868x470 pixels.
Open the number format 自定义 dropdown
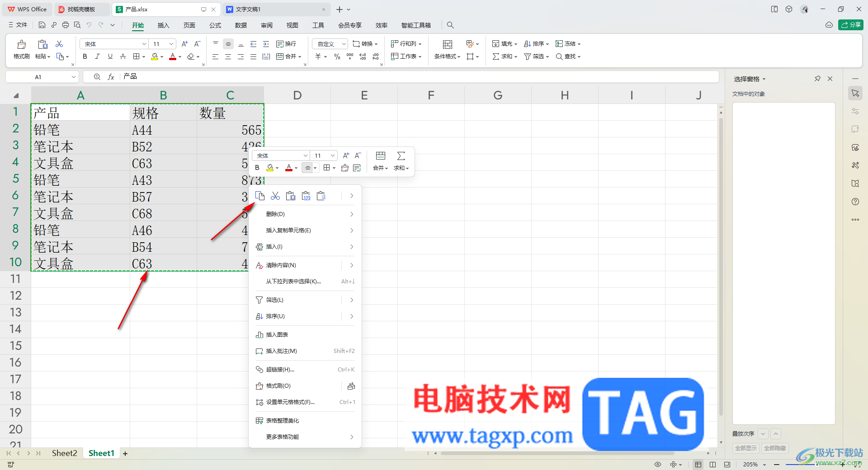tap(330, 44)
